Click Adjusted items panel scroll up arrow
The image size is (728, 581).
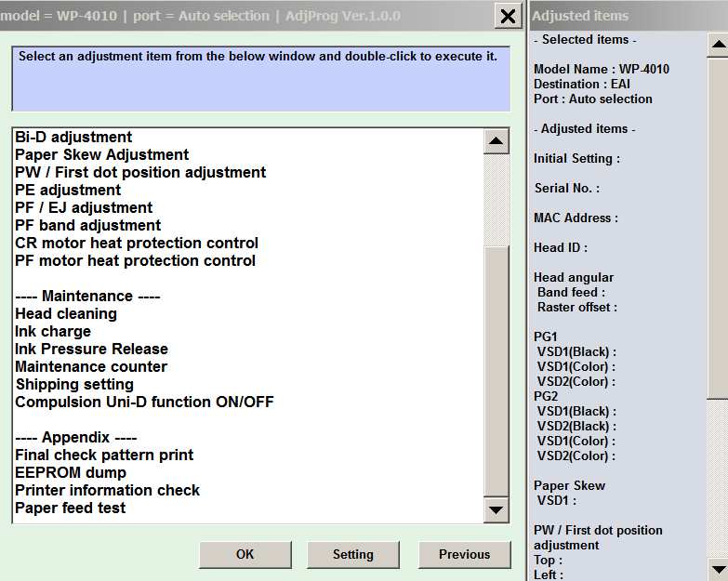point(718,45)
